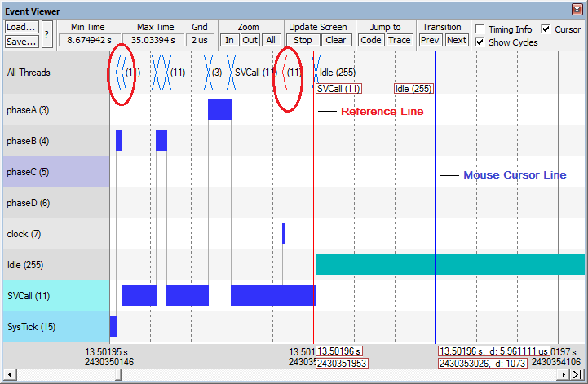The height and width of the screenshot is (384, 588).
Task: Jump to Code
Action: pyautogui.click(x=371, y=40)
